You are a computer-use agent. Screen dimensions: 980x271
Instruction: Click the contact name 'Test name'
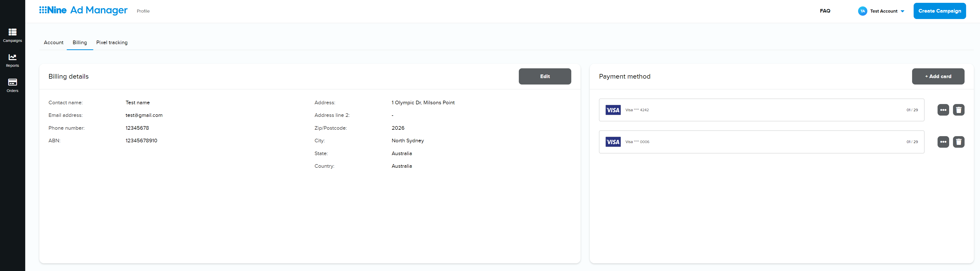pyautogui.click(x=138, y=103)
